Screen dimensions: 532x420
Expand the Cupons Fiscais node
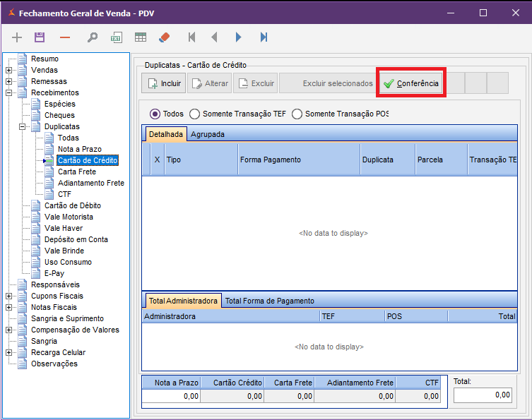(x=8, y=296)
